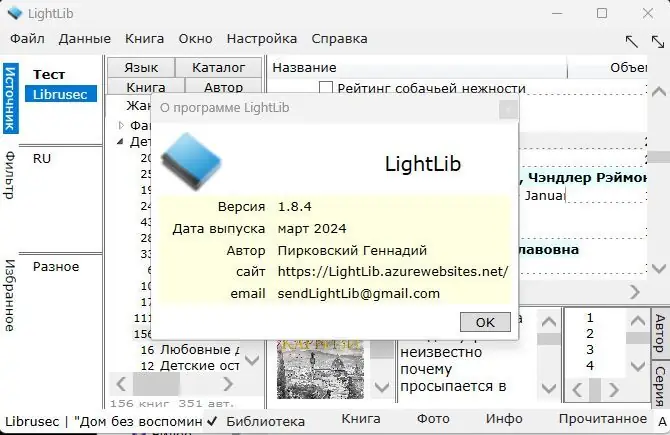Click the book cover thumbnail
This screenshot has height=435, width=670.
coord(320,369)
